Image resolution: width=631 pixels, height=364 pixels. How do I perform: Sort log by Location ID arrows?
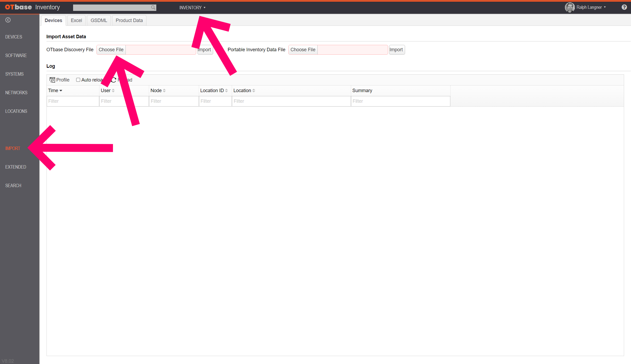tap(226, 91)
